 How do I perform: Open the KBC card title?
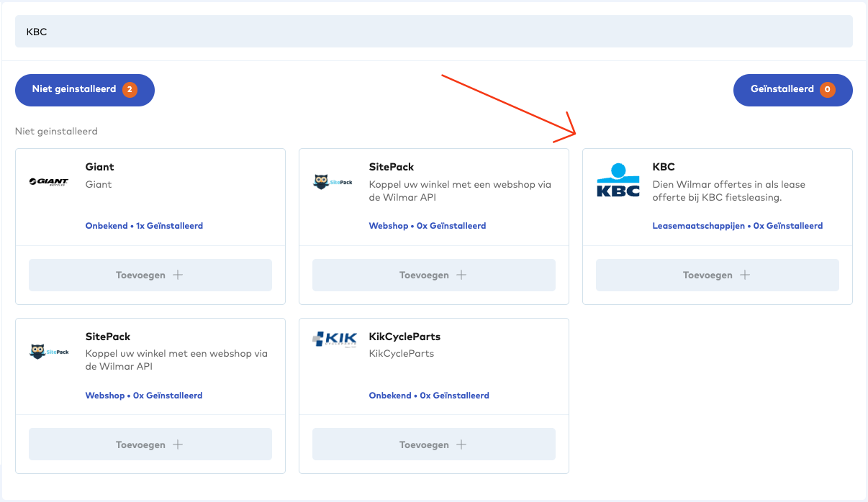pos(663,167)
